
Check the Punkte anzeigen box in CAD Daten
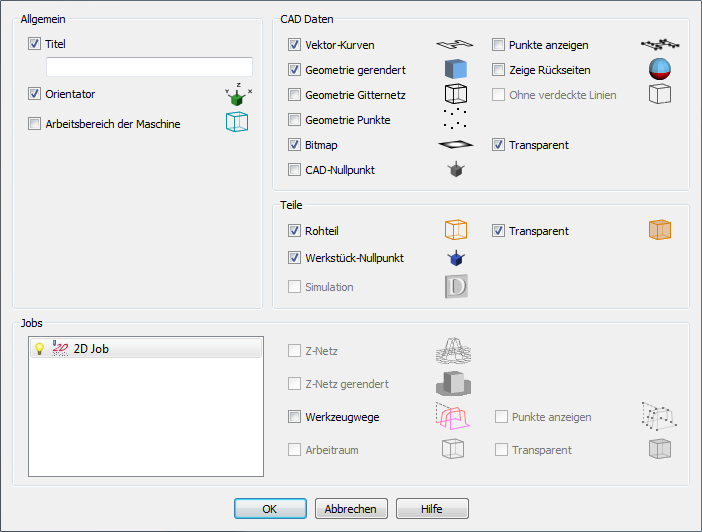[498, 44]
